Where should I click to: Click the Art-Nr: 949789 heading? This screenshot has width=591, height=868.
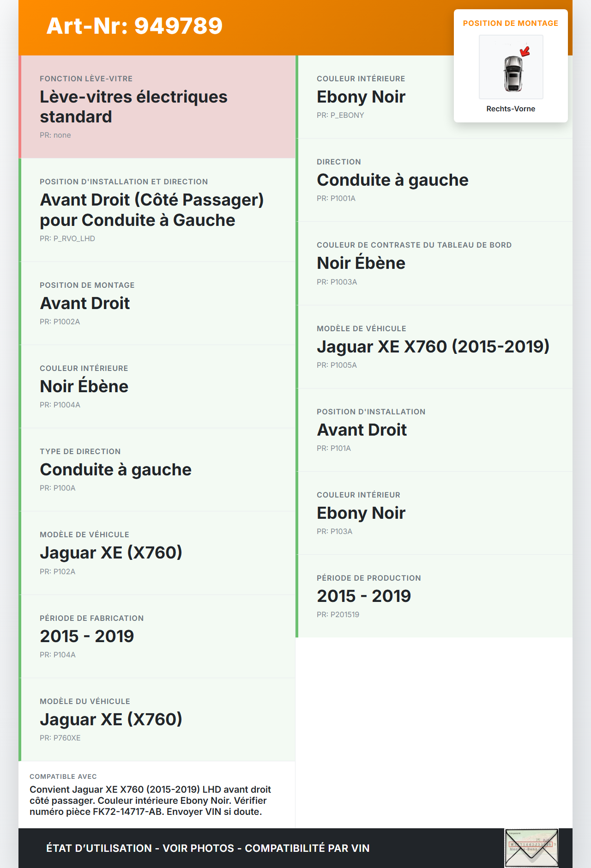coord(134,26)
